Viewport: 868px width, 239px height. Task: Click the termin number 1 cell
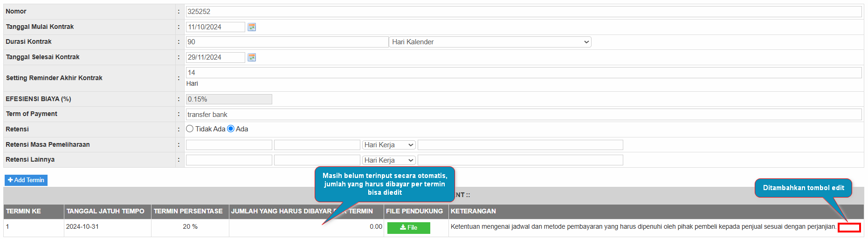tap(34, 227)
